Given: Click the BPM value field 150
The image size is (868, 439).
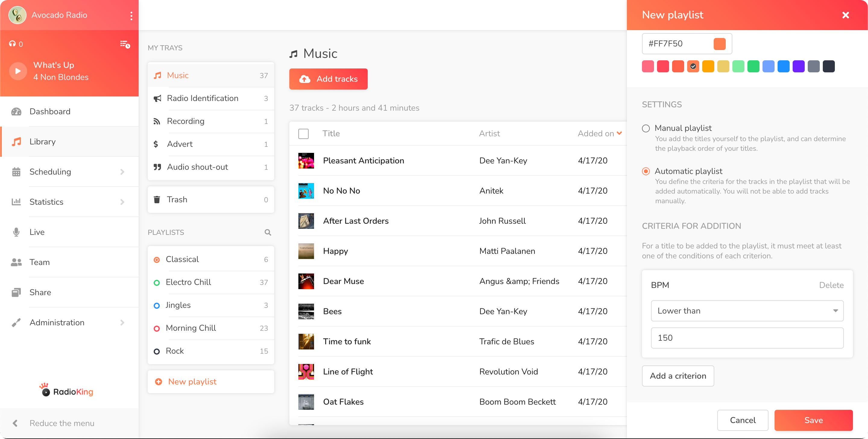Looking at the screenshot, I should (x=747, y=338).
